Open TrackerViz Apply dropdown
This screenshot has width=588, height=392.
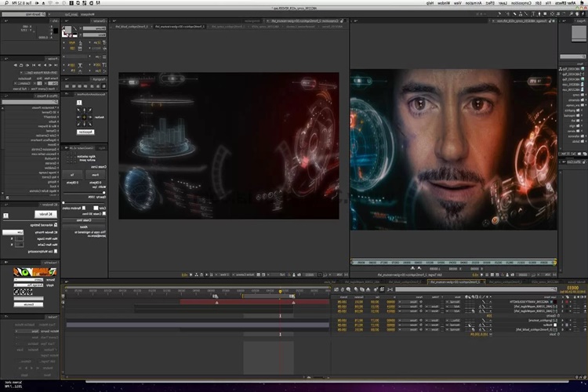[x=28, y=285]
